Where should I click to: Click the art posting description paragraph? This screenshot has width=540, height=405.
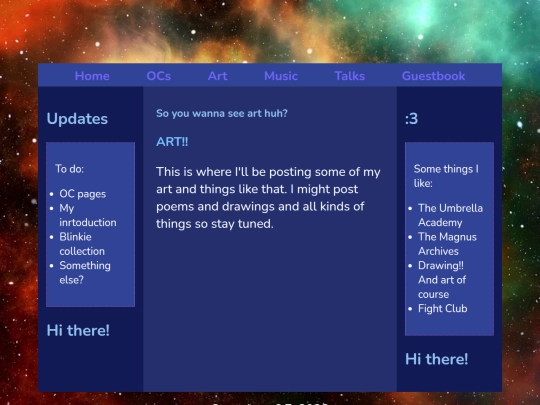[x=268, y=198]
